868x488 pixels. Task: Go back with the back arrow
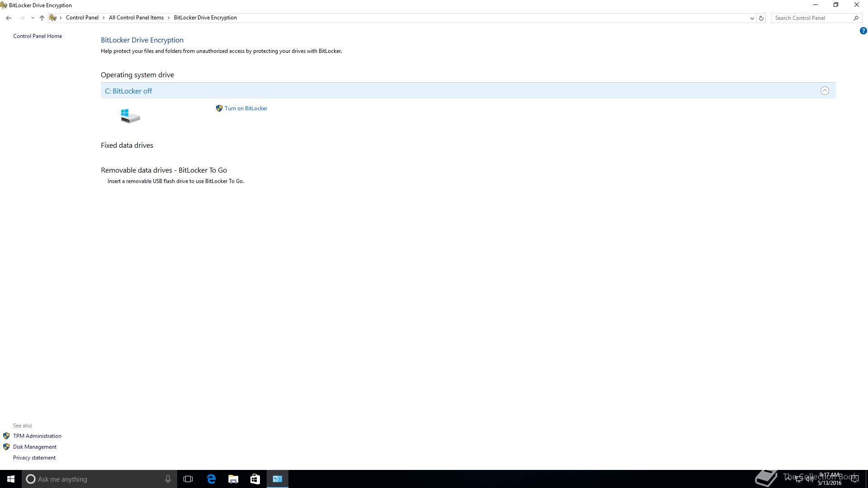[x=9, y=18]
